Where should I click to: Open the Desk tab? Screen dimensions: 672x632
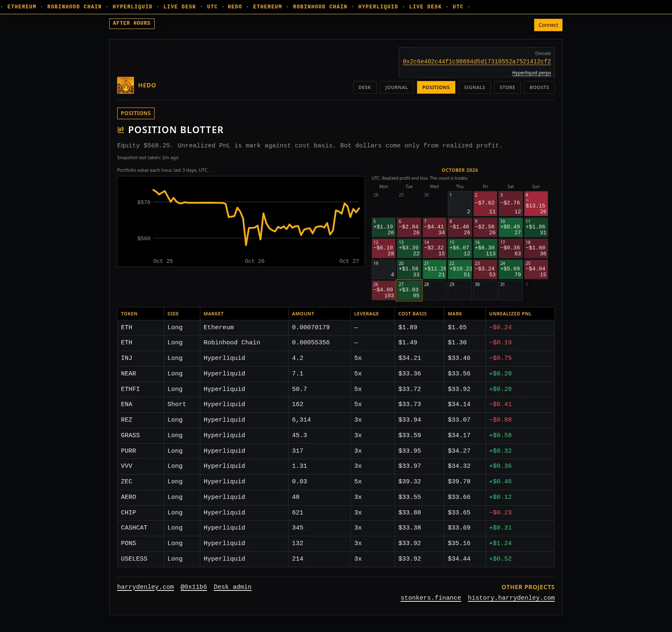click(365, 87)
